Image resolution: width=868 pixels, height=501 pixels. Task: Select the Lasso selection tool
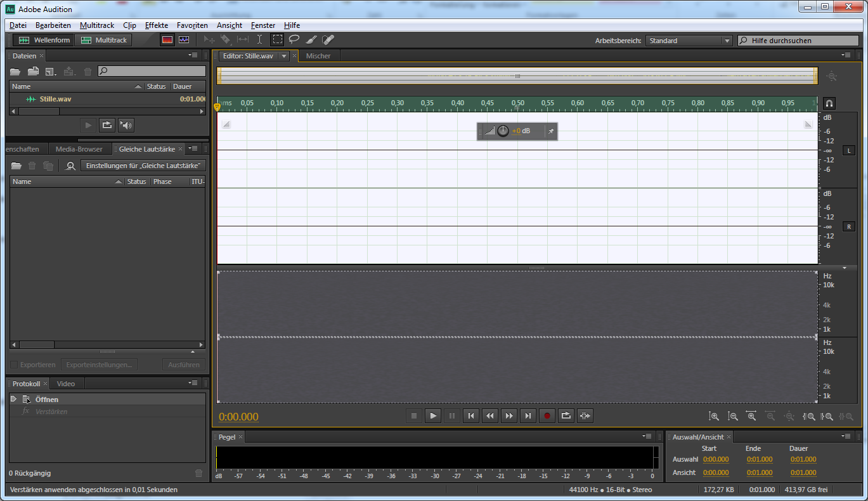tap(294, 40)
